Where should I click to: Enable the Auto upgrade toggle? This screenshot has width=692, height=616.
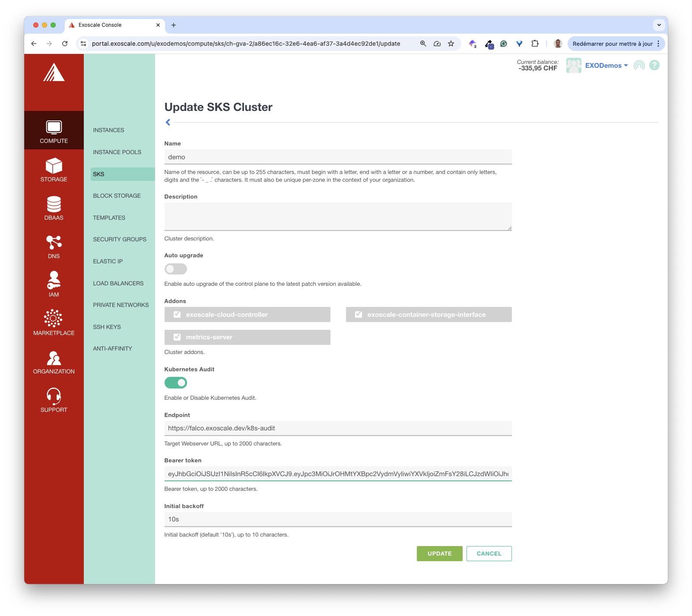coord(175,269)
